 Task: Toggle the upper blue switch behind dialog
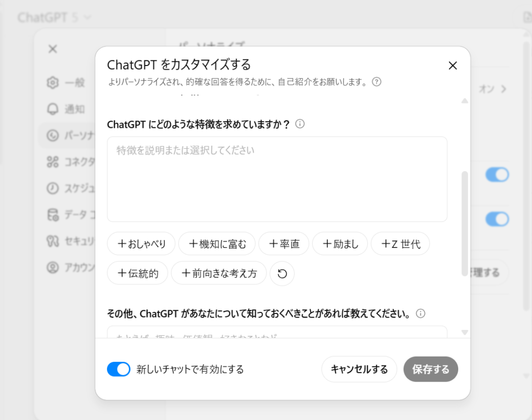pyautogui.click(x=497, y=175)
